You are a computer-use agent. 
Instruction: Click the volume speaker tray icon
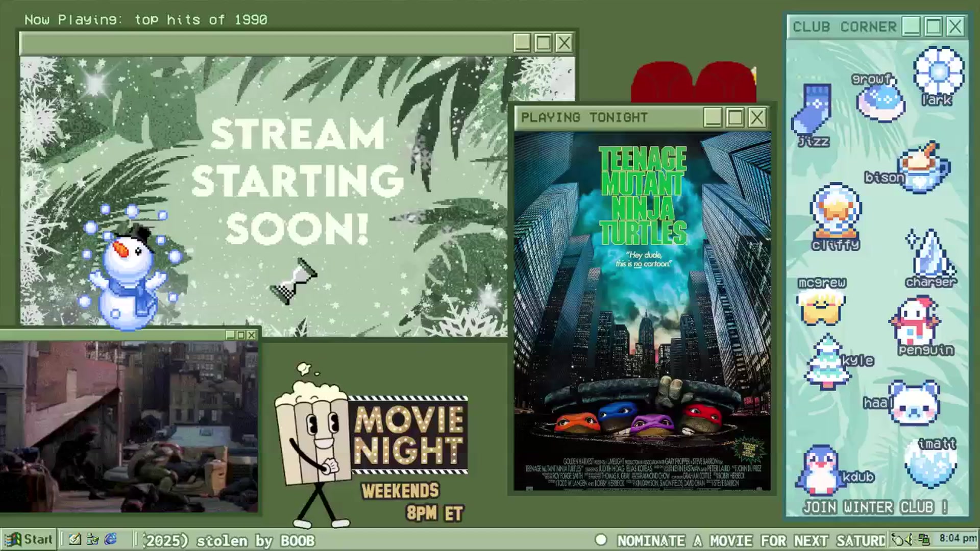910,539
